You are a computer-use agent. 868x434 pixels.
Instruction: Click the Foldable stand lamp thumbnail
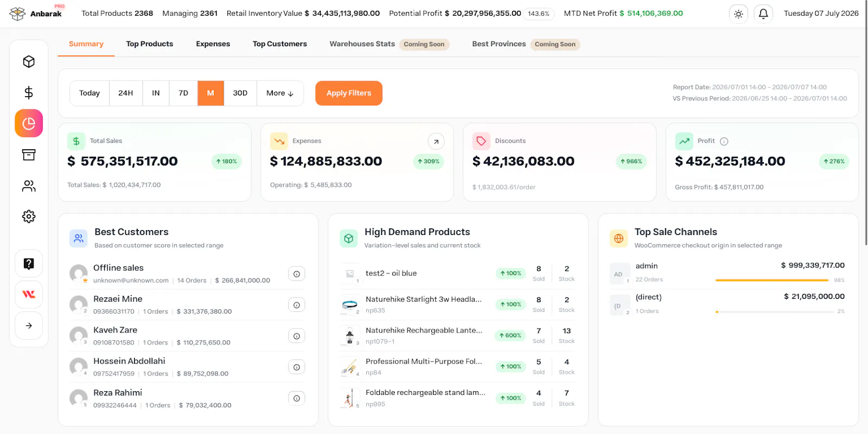point(350,398)
